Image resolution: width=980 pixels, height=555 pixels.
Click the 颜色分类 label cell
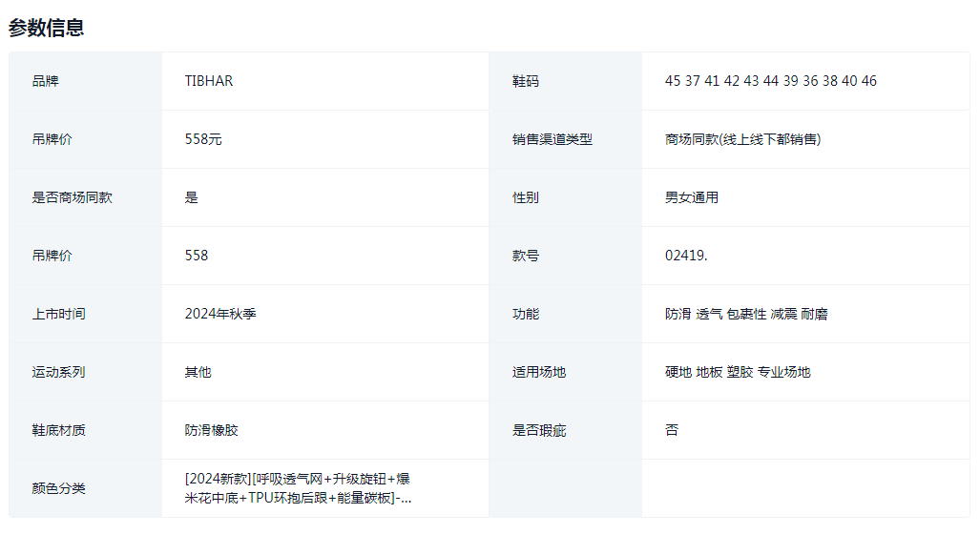click(x=59, y=488)
